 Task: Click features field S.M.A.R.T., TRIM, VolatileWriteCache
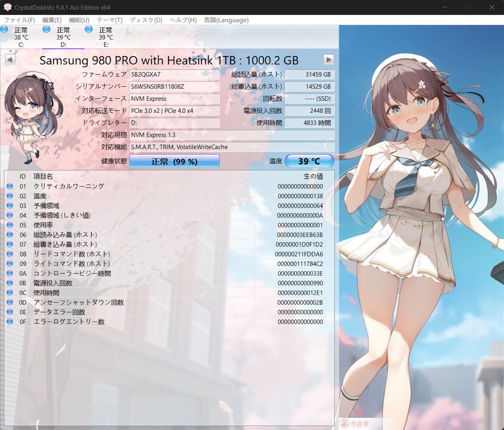pos(232,147)
